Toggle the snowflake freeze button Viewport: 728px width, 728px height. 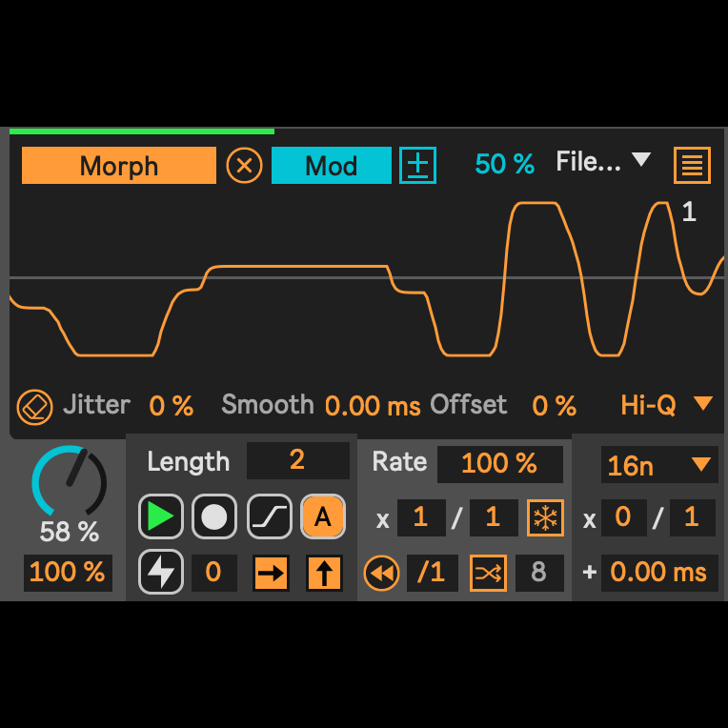(x=545, y=518)
